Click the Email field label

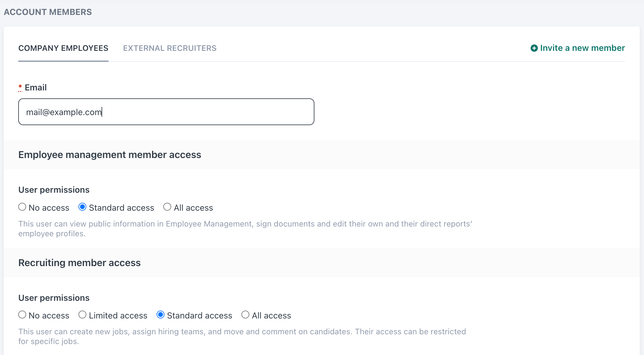tap(36, 87)
